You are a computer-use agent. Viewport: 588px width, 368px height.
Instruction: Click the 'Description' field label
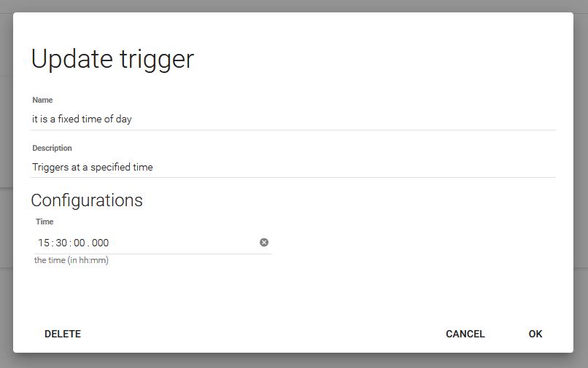click(x=52, y=148)
